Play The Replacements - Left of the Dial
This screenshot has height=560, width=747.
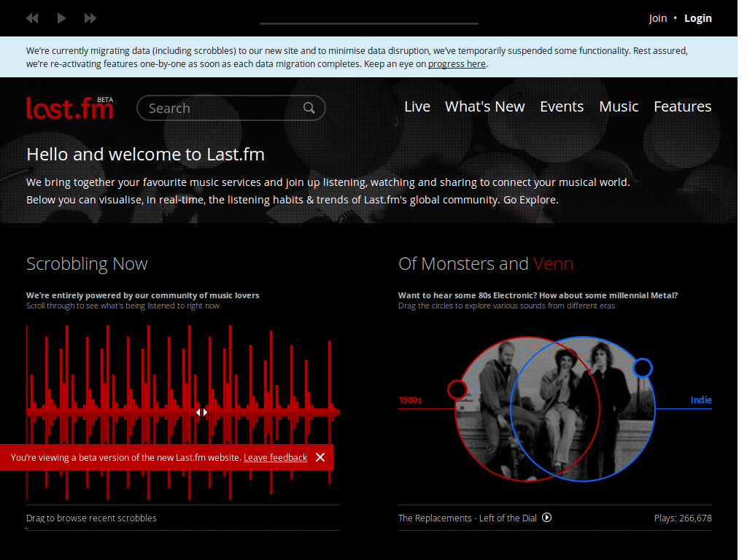547,518
